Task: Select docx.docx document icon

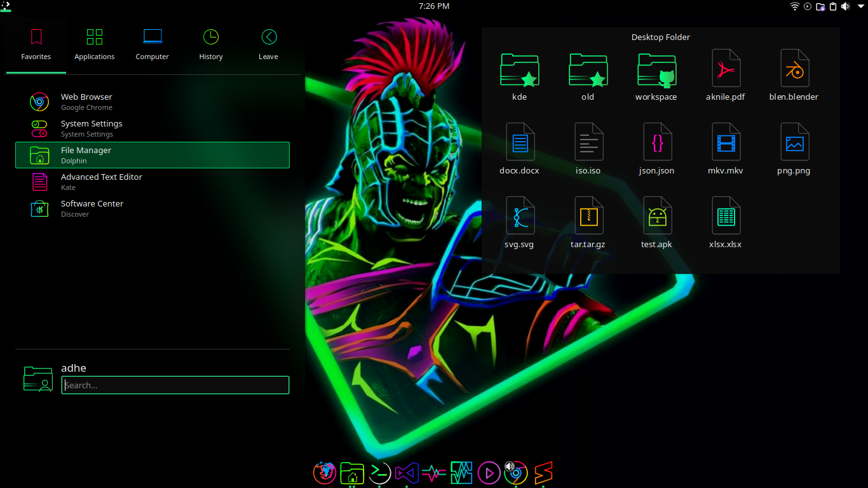Action: coord(519,150)
